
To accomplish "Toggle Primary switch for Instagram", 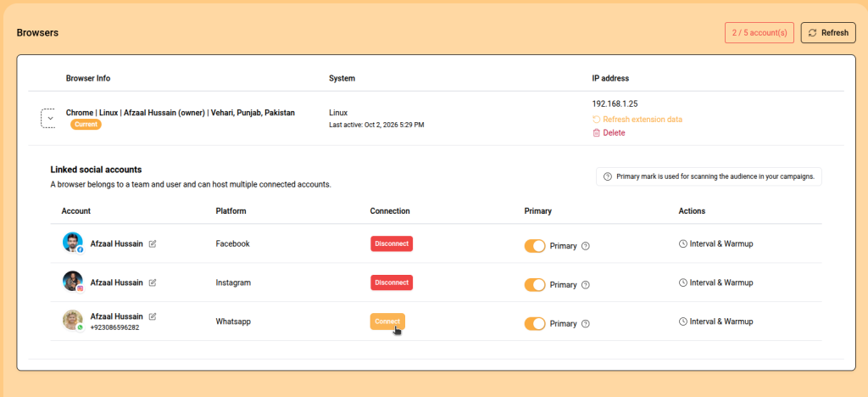I will click(x=535, y=284).
